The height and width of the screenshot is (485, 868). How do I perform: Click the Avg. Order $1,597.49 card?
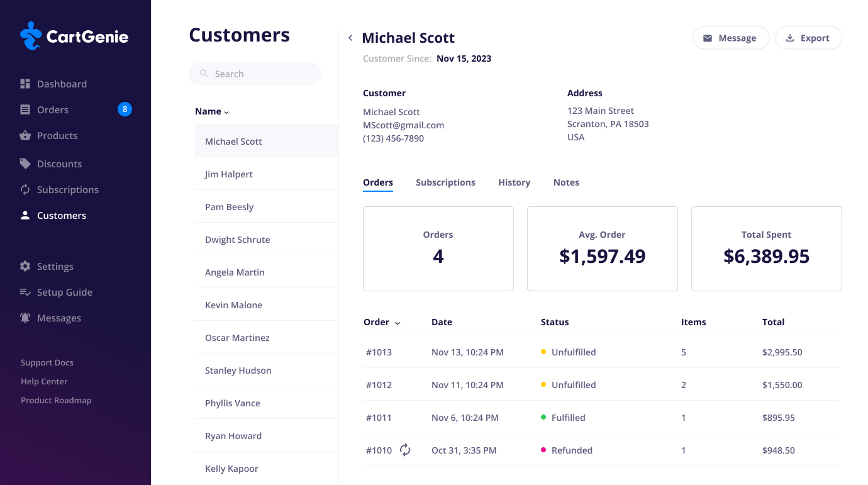click(x=603, y=248)
